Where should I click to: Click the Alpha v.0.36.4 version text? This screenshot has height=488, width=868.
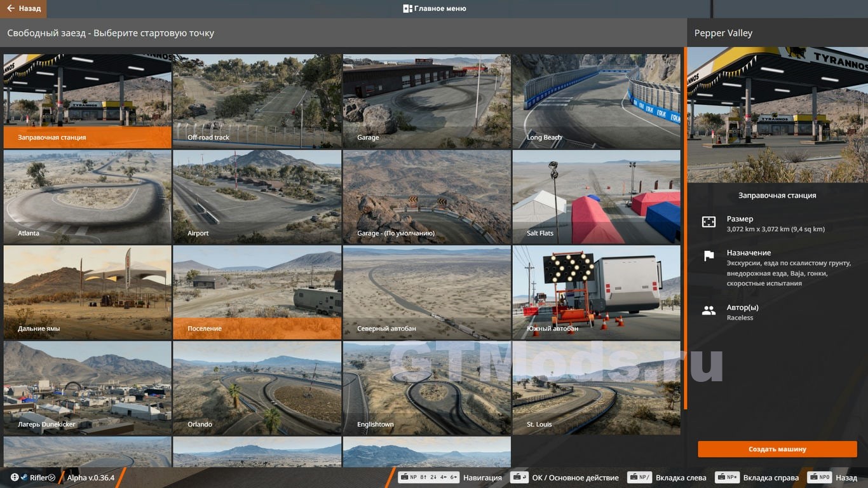91,477
